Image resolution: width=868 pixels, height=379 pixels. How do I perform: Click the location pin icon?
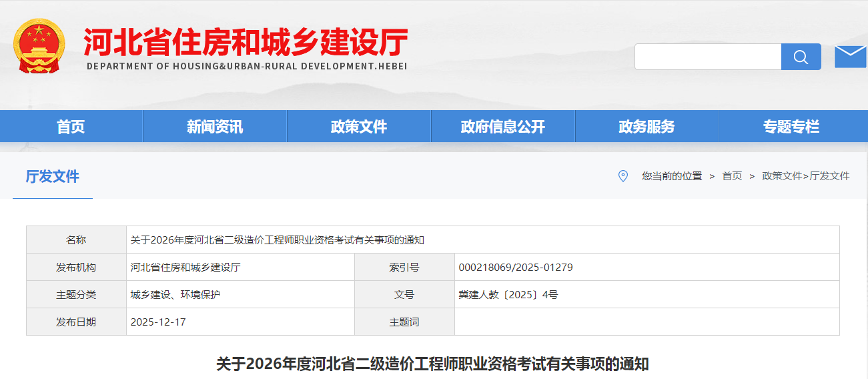point(623,176)
